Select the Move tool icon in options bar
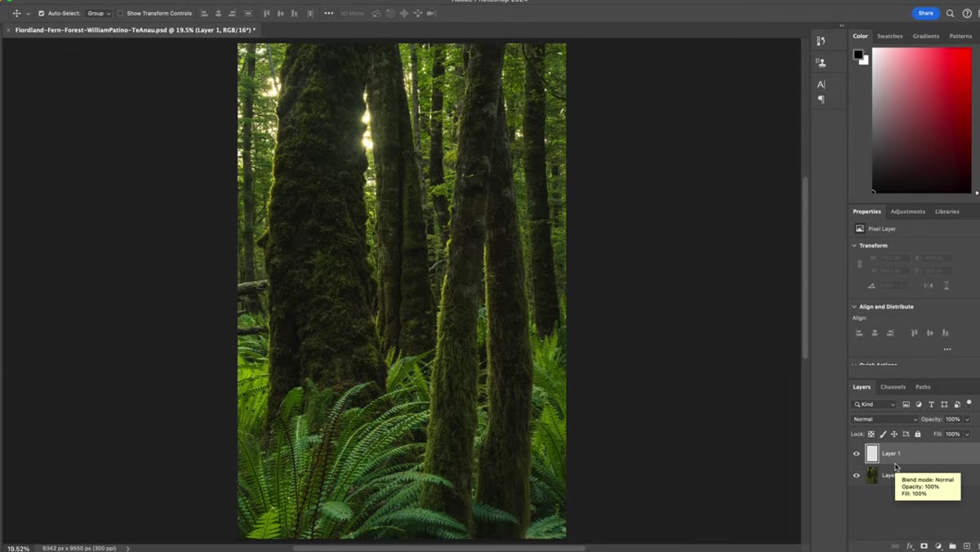The width and height of the screenshot is (980, 552). (x=16, y=13)
